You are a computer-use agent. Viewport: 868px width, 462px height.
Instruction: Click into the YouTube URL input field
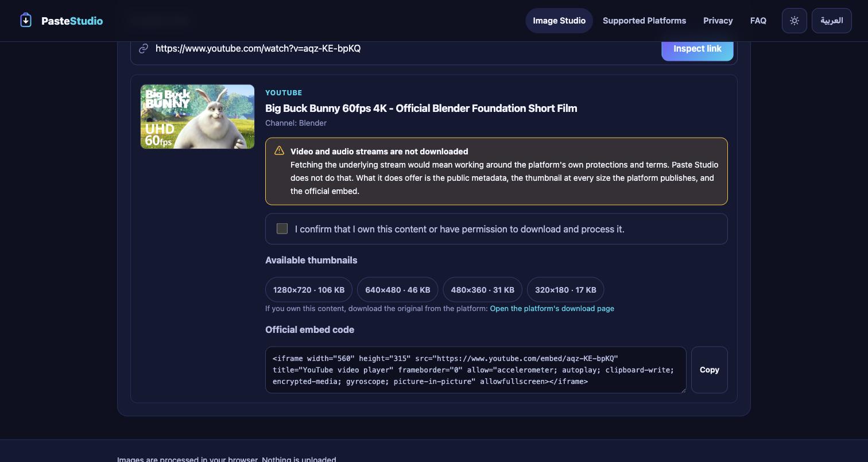click(x=405, y=48)
